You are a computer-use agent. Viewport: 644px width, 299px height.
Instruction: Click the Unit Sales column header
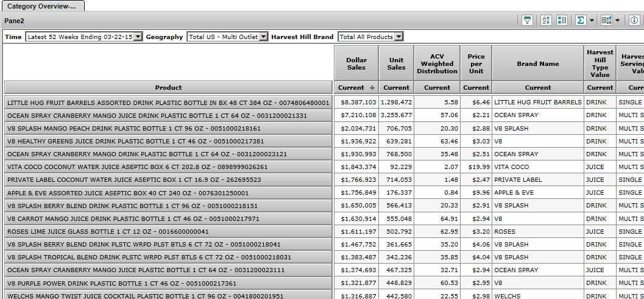point(396,63)
